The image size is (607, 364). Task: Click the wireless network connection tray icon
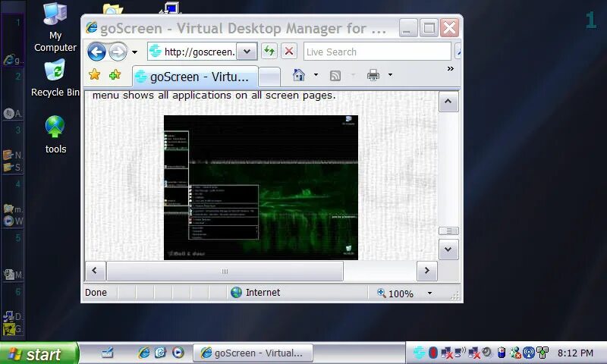(461, 353)
